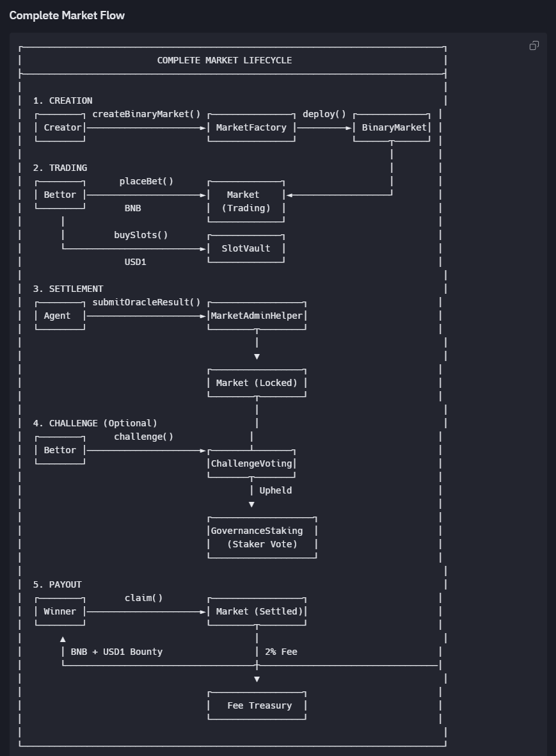Click the 'BNB' label under placeBet

pos(133,208)
